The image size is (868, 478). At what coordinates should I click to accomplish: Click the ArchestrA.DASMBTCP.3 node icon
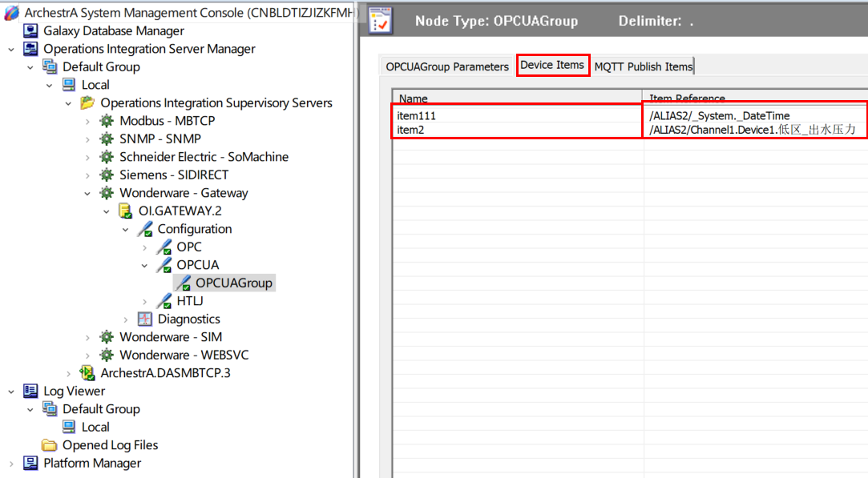click(87, 373)
